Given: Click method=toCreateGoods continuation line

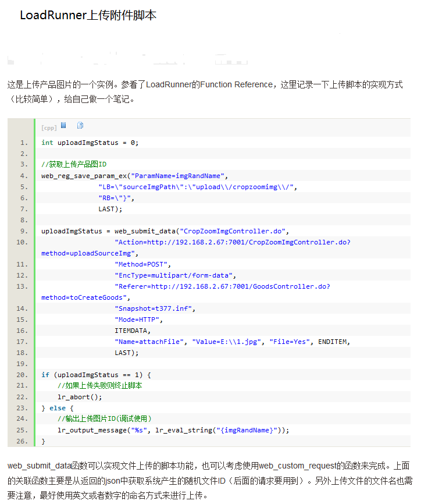Looking at the screenshot, I should [x=85, y=297].
